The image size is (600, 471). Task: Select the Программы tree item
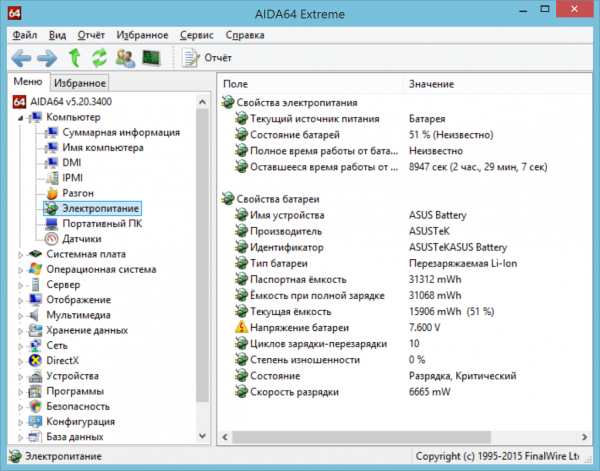[x=75, y=391]
